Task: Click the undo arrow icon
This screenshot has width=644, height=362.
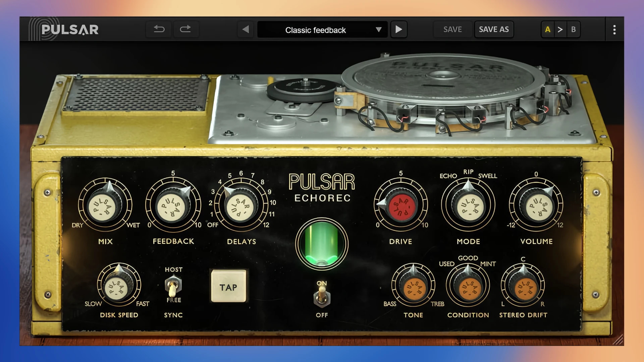Action: pos(159,29)
